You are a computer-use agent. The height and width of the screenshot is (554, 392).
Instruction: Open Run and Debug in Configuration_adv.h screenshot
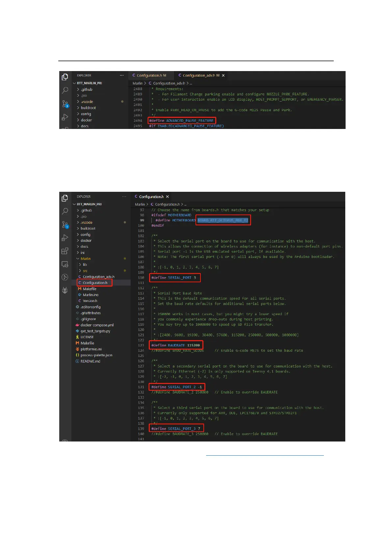[x=65, y=117]
